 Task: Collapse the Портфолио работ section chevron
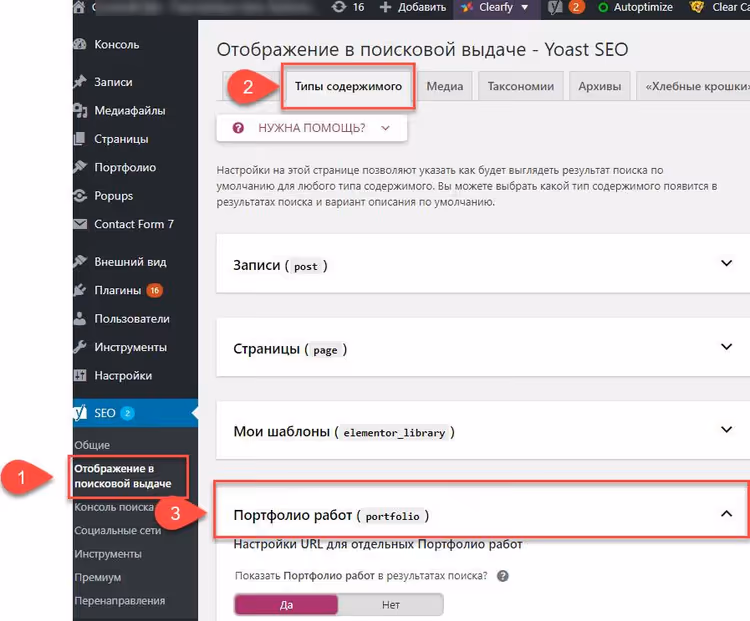(727, 514)
